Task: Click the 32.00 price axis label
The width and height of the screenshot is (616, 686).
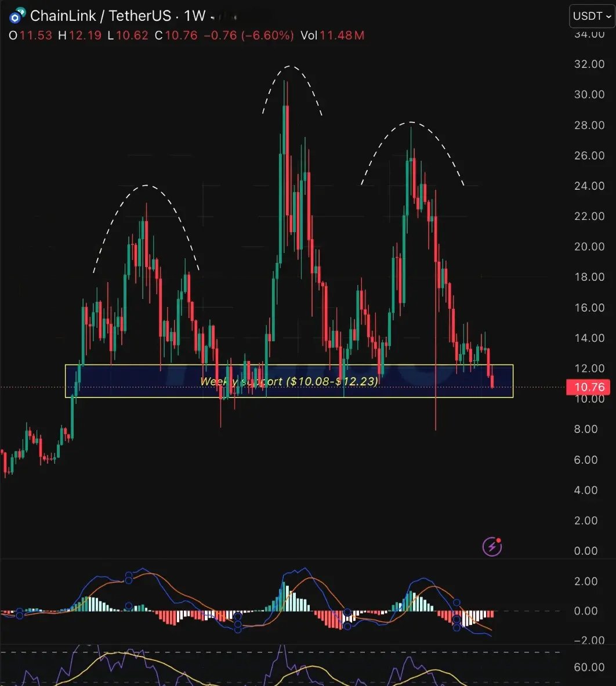Action: pos(589,64)
